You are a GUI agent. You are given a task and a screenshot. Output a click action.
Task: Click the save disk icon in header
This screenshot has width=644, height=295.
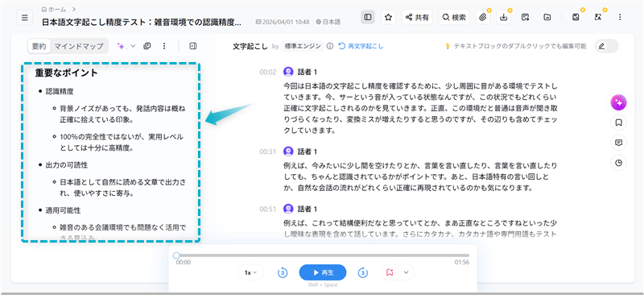576,17
